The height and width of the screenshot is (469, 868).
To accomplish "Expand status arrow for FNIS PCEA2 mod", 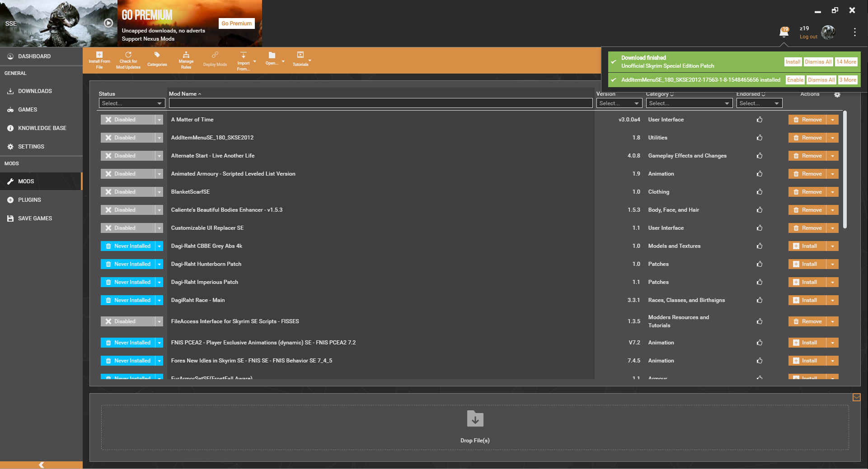I will 159,343.
